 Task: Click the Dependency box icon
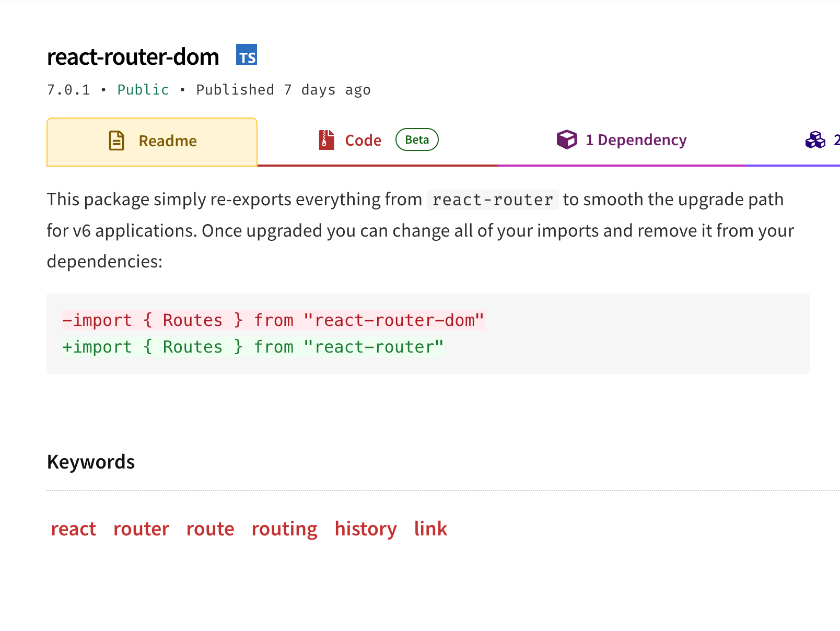[x=567, y=139]
